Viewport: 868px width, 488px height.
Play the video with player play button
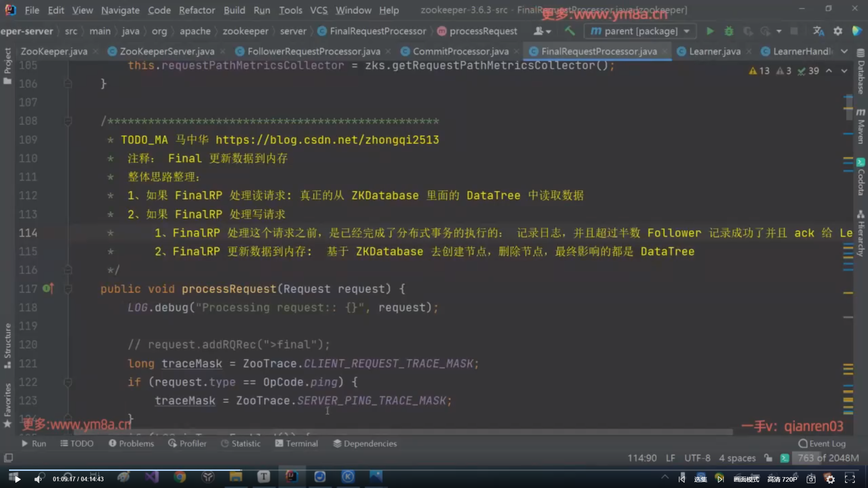point(17,479)
